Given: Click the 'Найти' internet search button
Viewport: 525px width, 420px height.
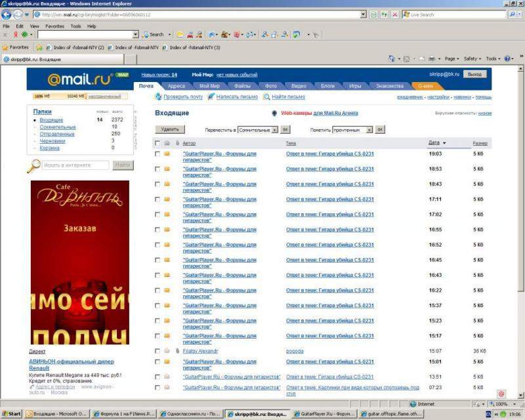Looking at the screenshot, I should (x=123, y=165).
